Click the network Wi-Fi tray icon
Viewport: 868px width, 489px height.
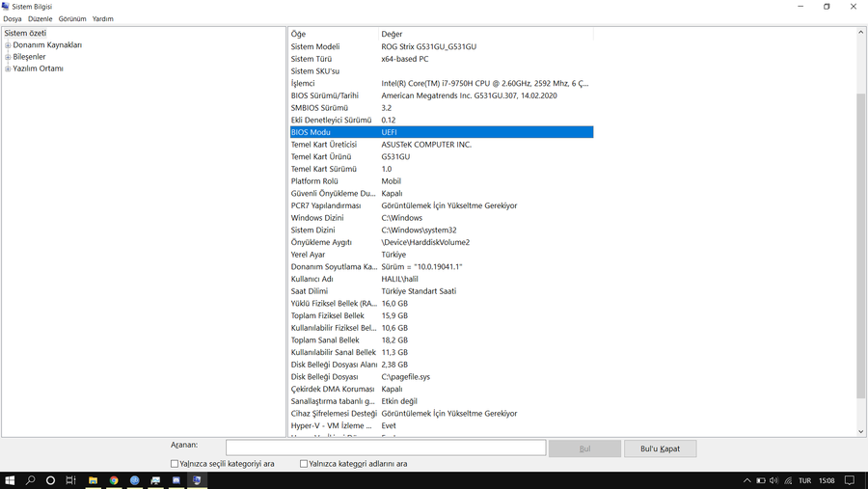(x=788, y=480)
